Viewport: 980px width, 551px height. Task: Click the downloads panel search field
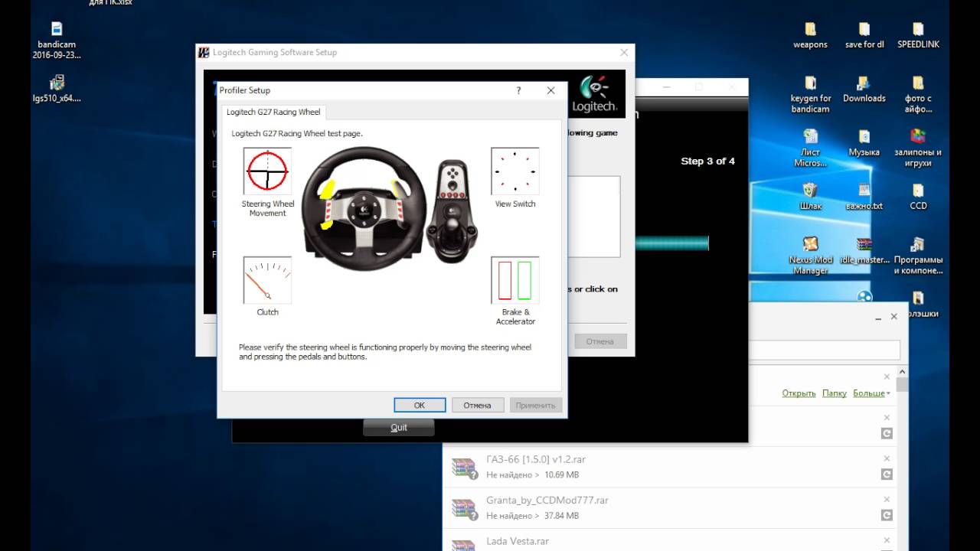pos(824,350)
